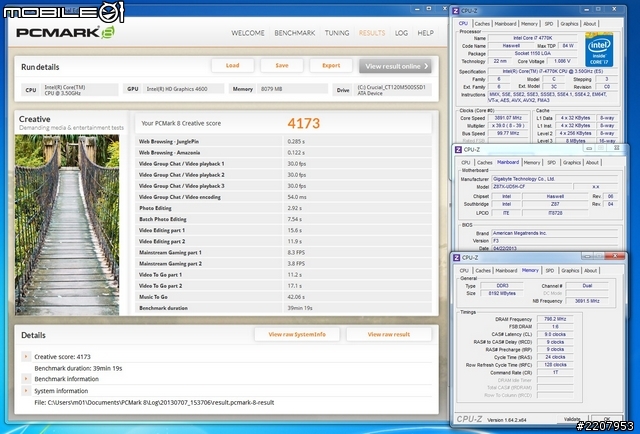
Task: Click the result file path text in Details
Action: (x=154, y=403)
